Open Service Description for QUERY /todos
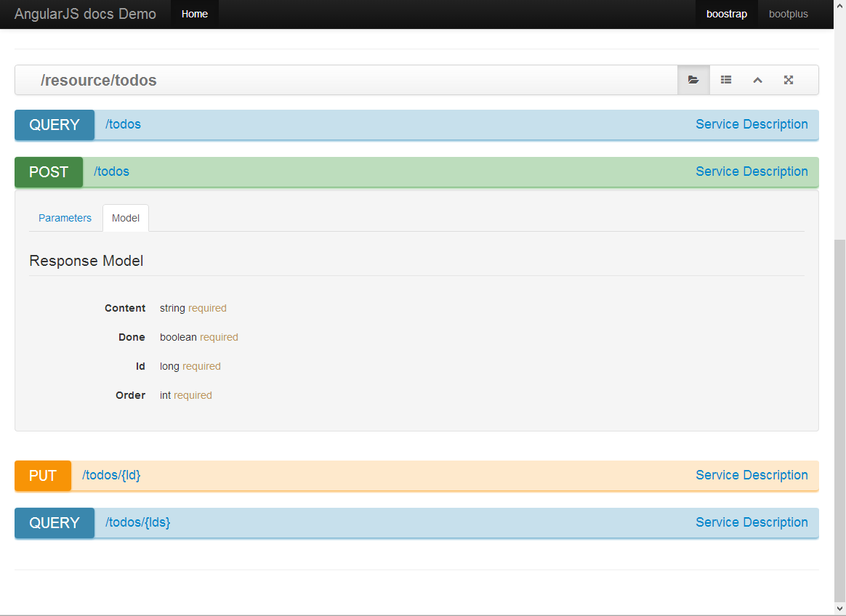846x616 pixels. point(752,124)
